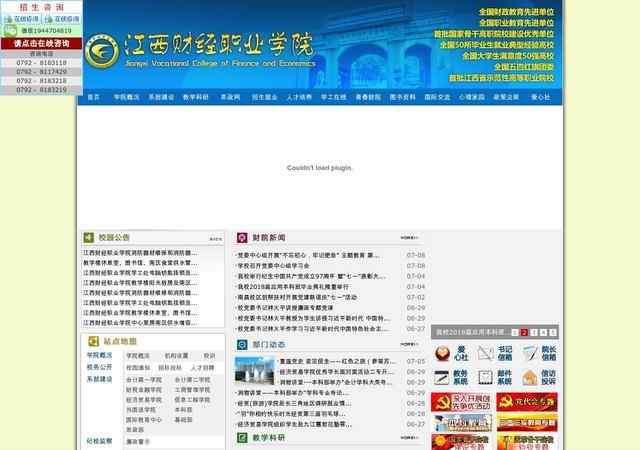Open the 本科部 site map link
Viewport: 640px width, 450px height.
pyautogui.click(x=183, y=410)
